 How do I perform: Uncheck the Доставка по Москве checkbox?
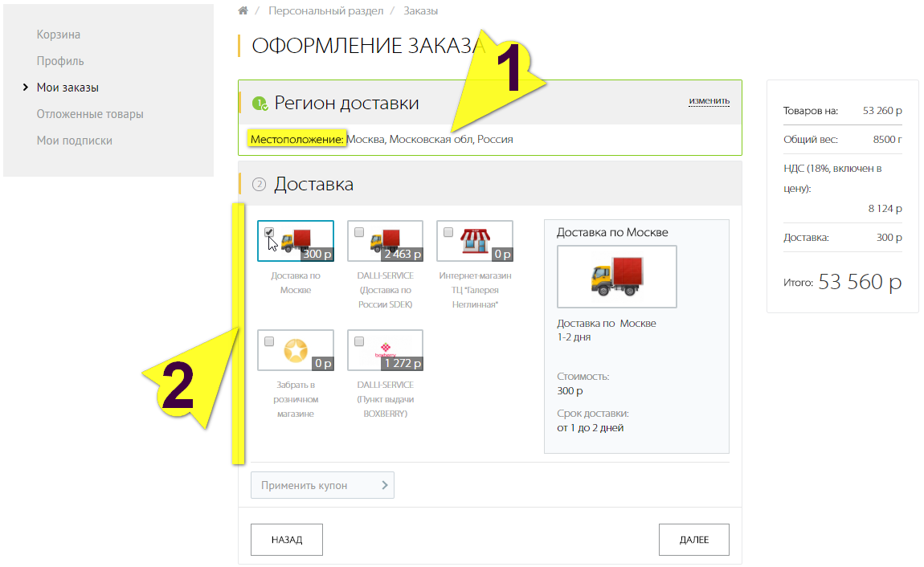[269, 232]
